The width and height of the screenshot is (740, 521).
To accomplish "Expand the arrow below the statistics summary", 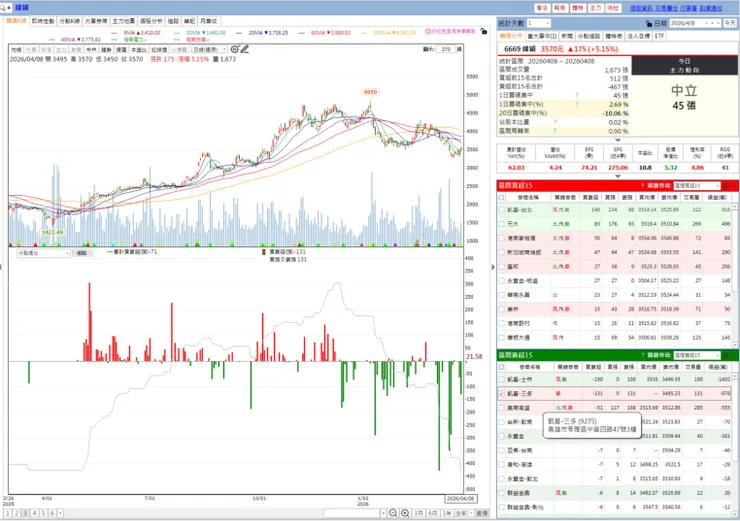I will (x=617, y=140).
